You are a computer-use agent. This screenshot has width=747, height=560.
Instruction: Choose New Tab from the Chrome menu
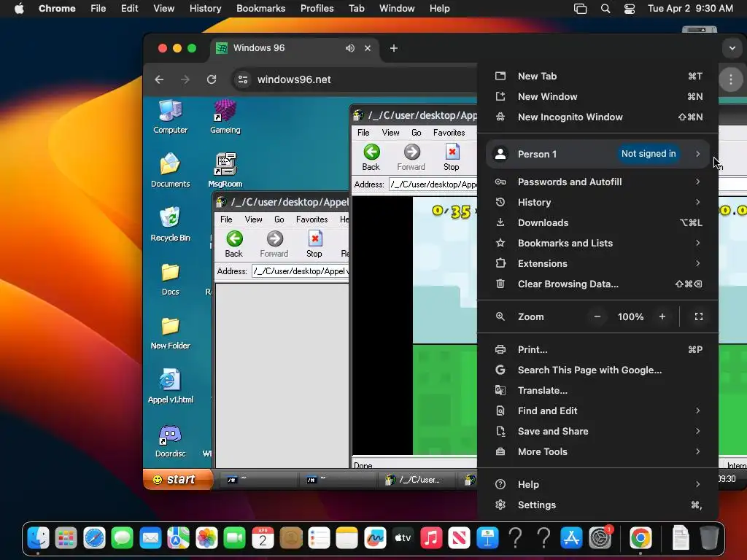tap(597, 76)
